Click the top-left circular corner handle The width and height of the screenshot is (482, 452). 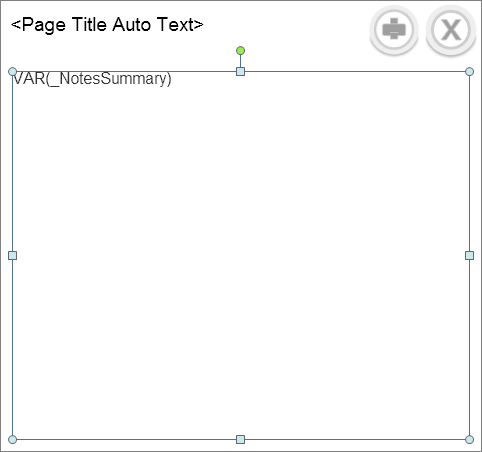pyautogui.click(x=12, y=71)
